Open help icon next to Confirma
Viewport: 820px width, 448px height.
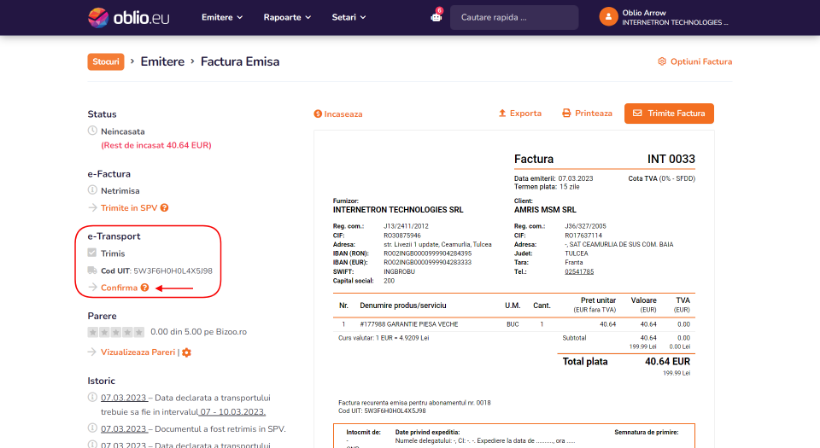click(x=145, y=288)
